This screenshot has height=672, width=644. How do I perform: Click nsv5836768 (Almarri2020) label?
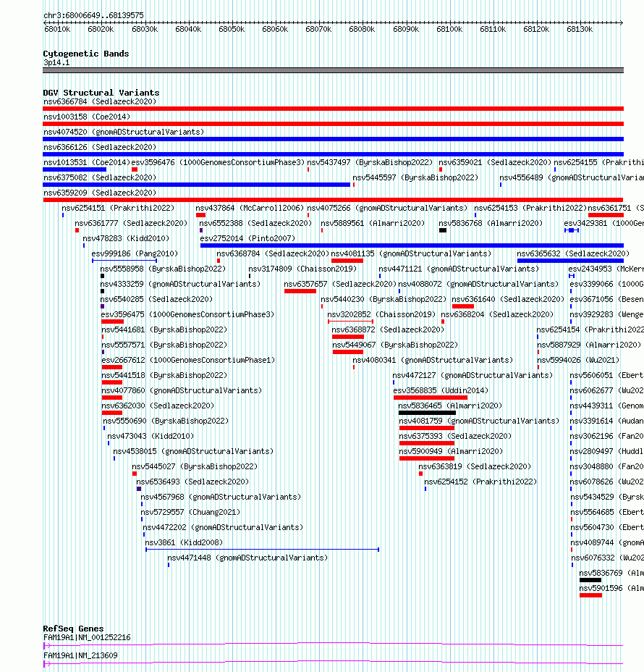click(x=491, y=223)
